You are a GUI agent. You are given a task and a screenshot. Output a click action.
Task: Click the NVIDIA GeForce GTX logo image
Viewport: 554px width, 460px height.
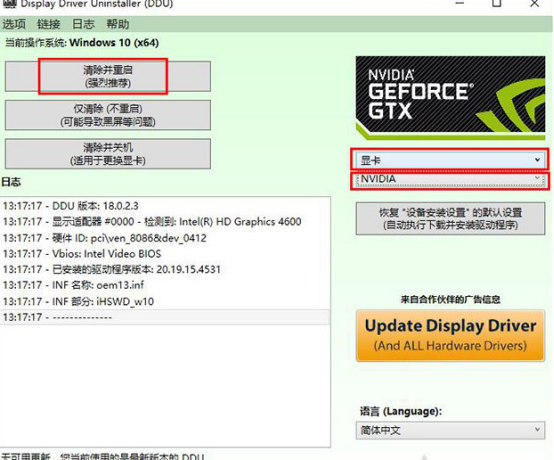pyautogui.click(x=450, y=97)
